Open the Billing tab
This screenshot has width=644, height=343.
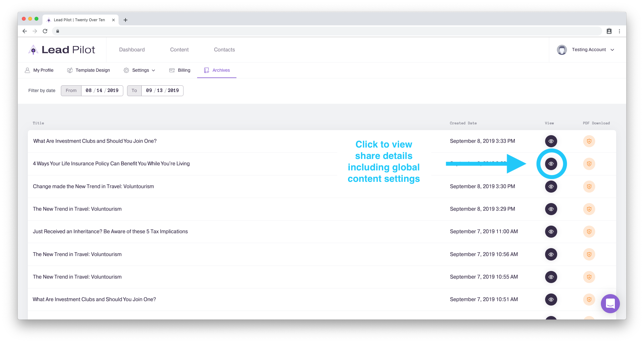tap(180, 70)
